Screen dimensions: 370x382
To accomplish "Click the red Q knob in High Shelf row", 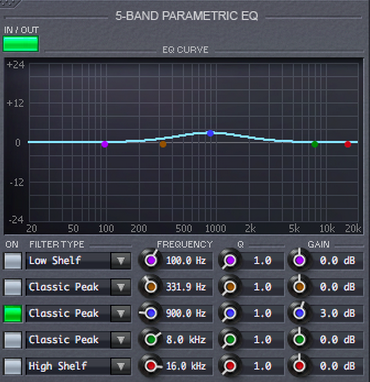I will pos(230,365).
